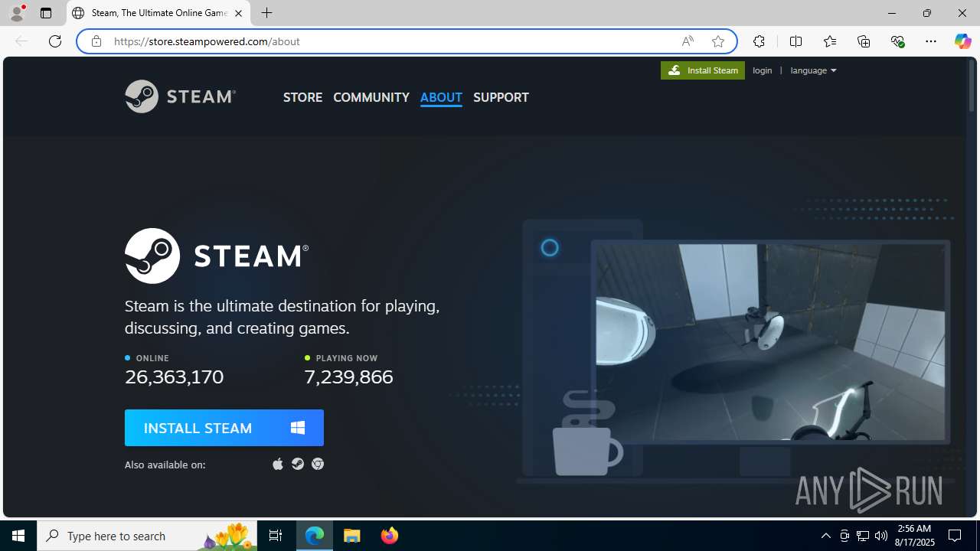Click the PLAYING NOW count 7,239,866

pyautogui.click(x=348, y=377)
